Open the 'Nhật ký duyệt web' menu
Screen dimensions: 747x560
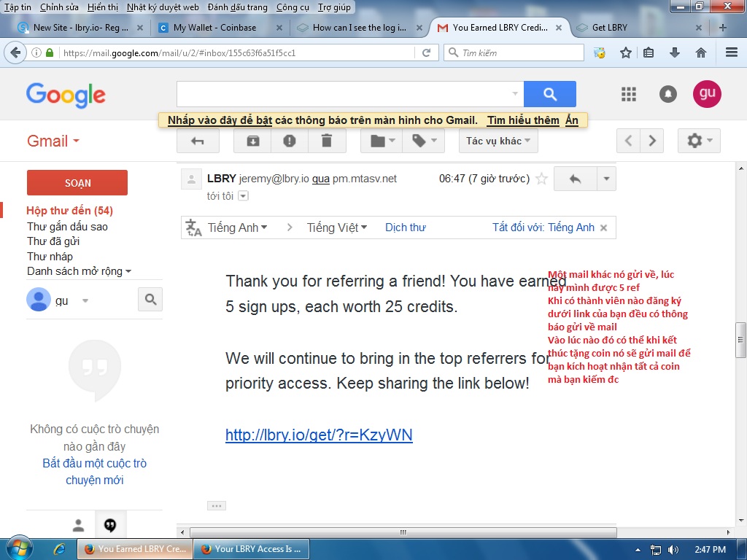point(163,7)
